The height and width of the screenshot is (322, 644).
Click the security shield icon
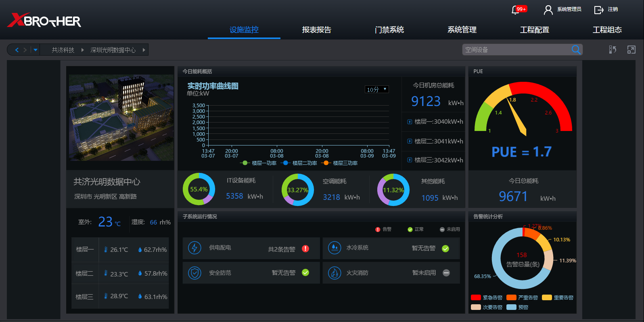[194, 273]
